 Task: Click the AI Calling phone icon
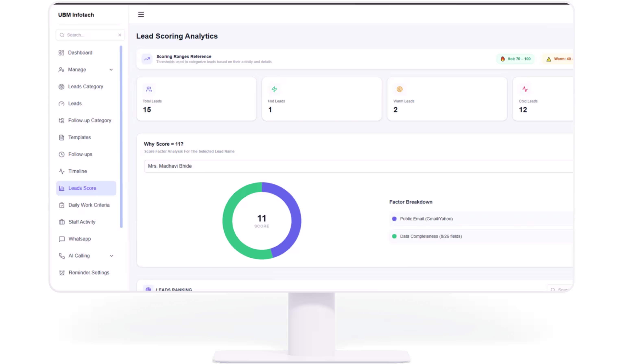62,256
